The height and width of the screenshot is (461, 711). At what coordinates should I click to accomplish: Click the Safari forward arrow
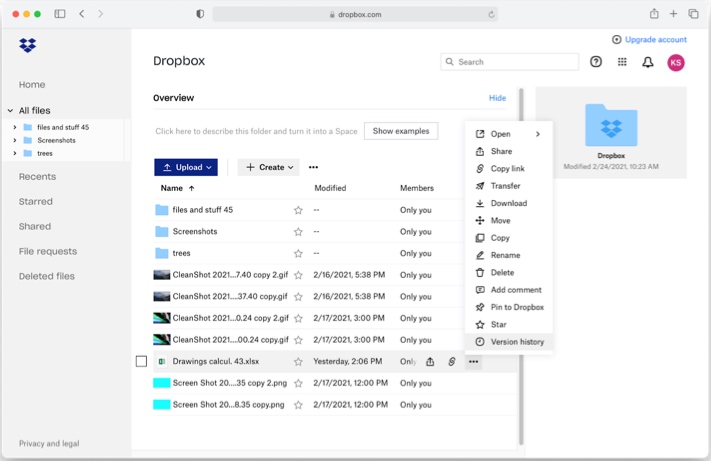(x=100, y=14)
